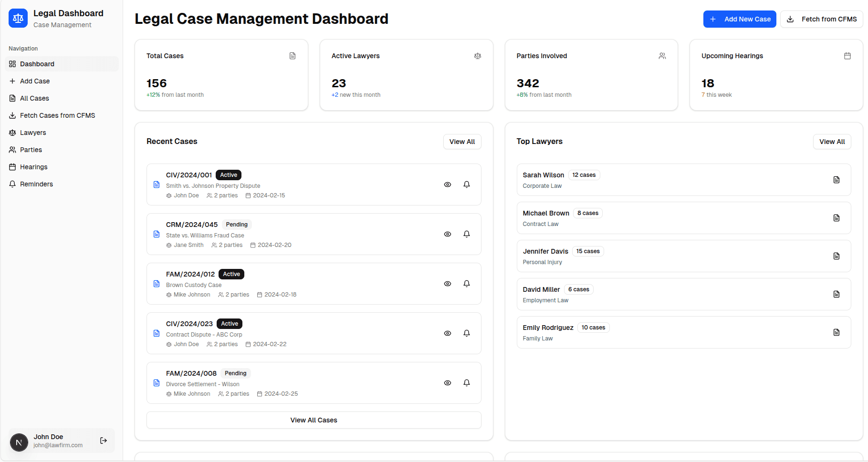View FAM/2024/008 case using eye icon

click(x=448, y=383)
